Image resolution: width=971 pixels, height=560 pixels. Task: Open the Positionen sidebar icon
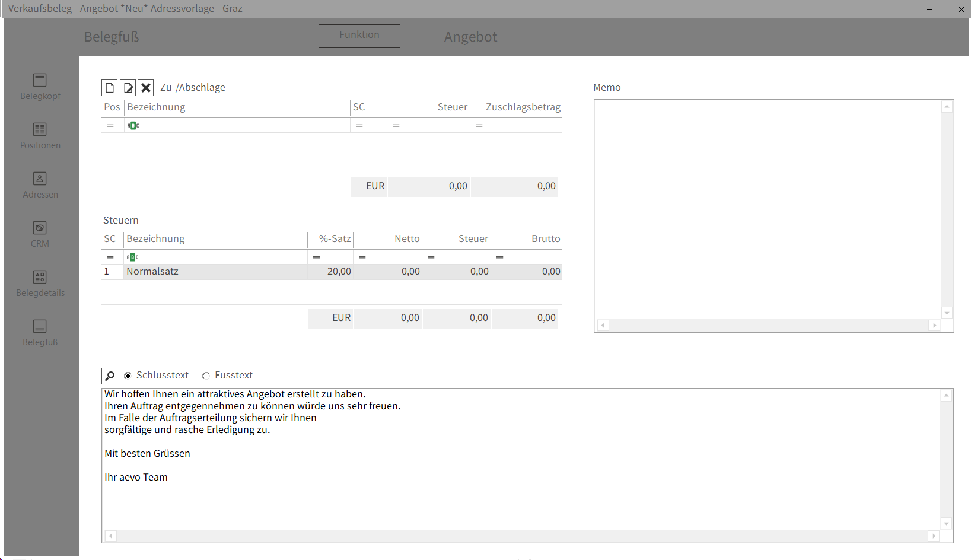tap(40, 129)
